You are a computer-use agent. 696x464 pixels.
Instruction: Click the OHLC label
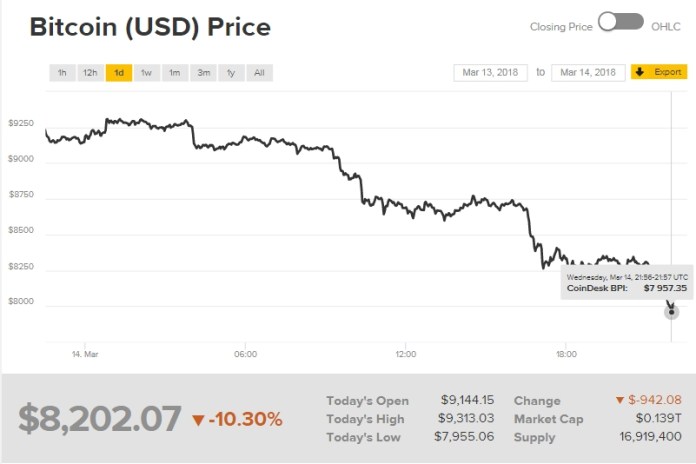tap(666, 27)
